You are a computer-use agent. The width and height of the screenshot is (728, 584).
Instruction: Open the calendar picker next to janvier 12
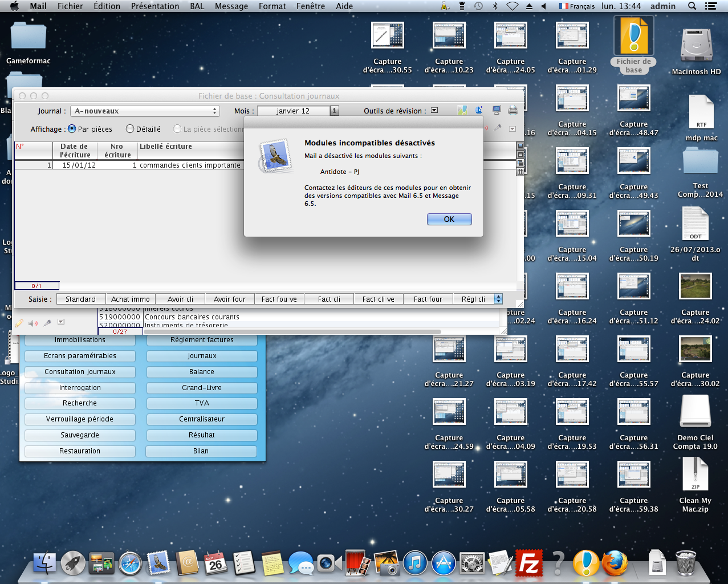pos(335,111)
